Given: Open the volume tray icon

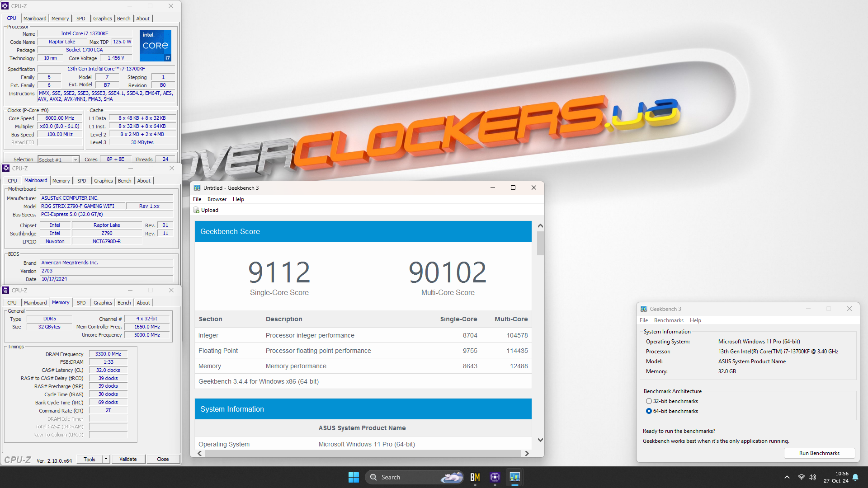Looking at the screenshot, I should click(812, 477).
